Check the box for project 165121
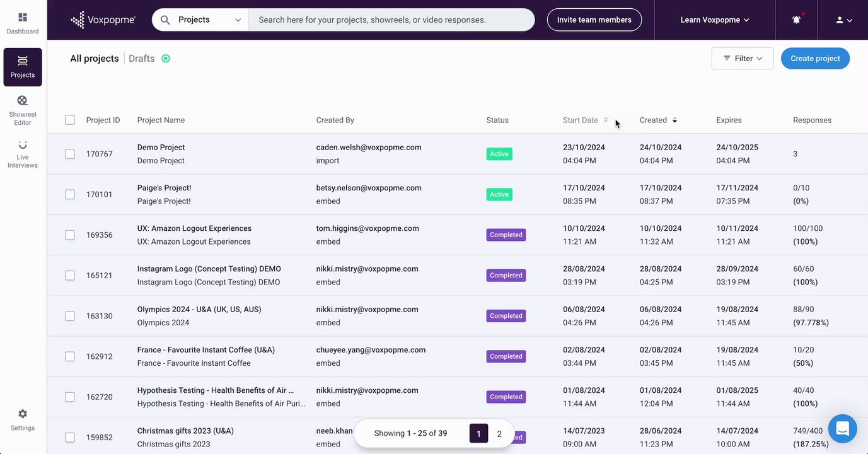Image resolution: width=868 pixels, height=454 pixels. coord(70,276)
